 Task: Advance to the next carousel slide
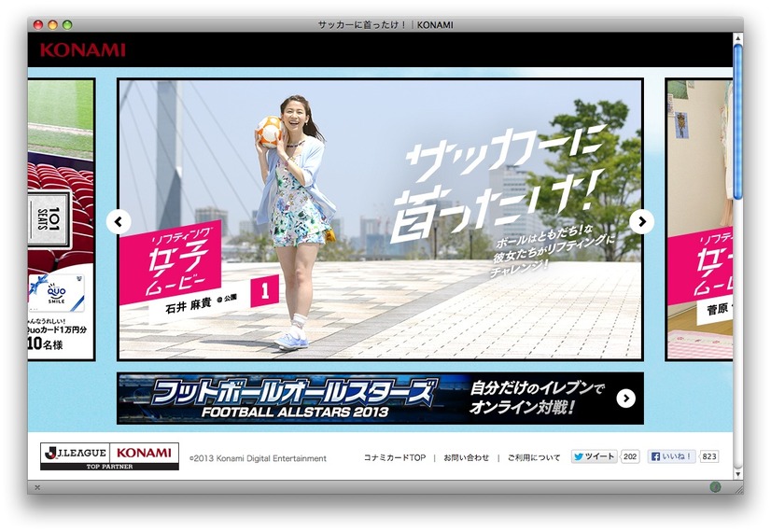pos(641,222)
